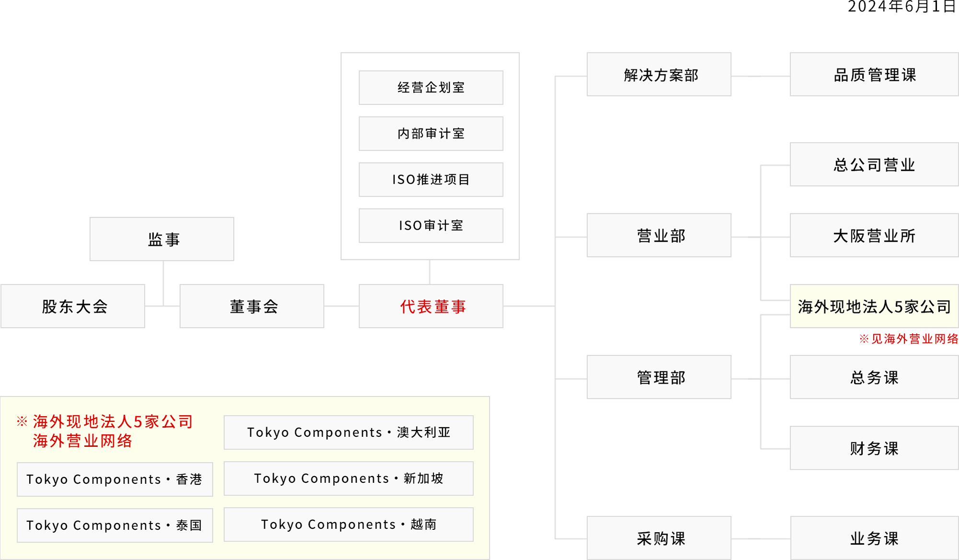Image resolution: width=959 pixels, height=560 pixels.
Task: Click Tokyo Components・越南 entry
Action: coord(349,525)
